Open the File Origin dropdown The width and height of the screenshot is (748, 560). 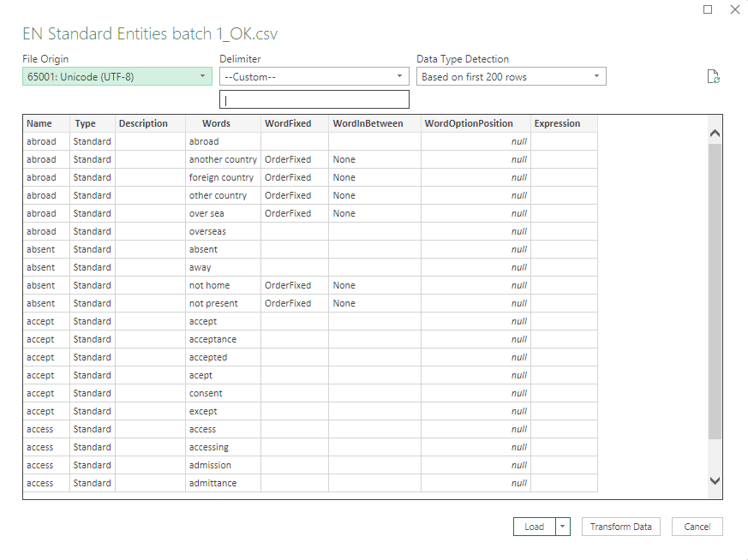[117, 76]
